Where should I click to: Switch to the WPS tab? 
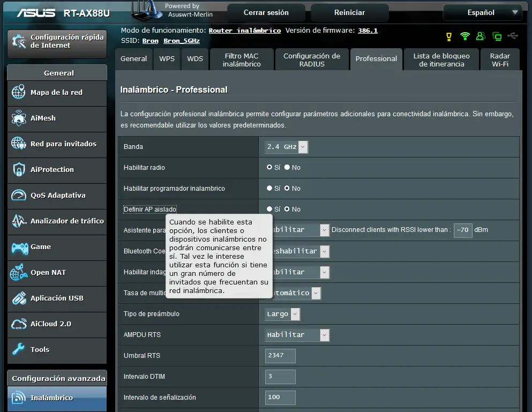(167, 59)
